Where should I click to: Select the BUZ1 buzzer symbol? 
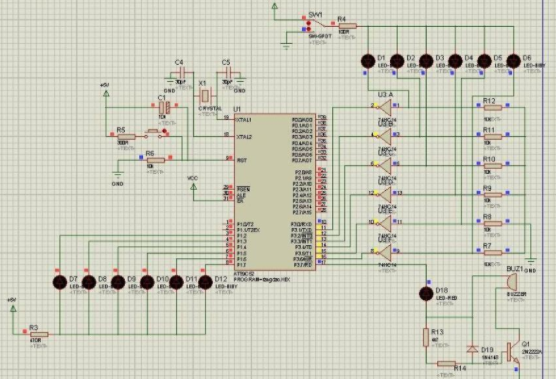tap(511, 283)
